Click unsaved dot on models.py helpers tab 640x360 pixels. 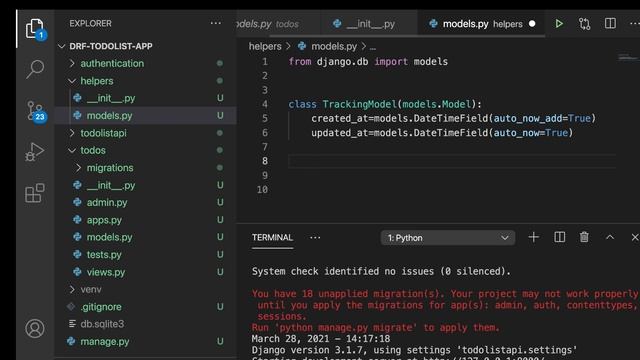(x=532, y=24)
